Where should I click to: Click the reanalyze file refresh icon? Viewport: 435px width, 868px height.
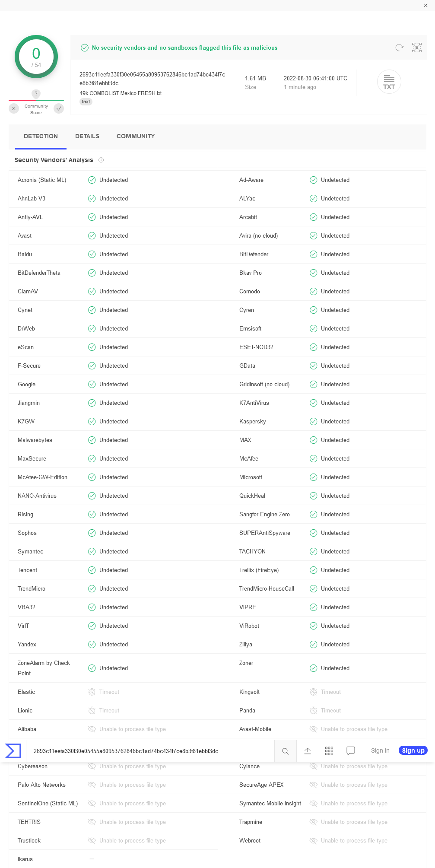[399, 48]
